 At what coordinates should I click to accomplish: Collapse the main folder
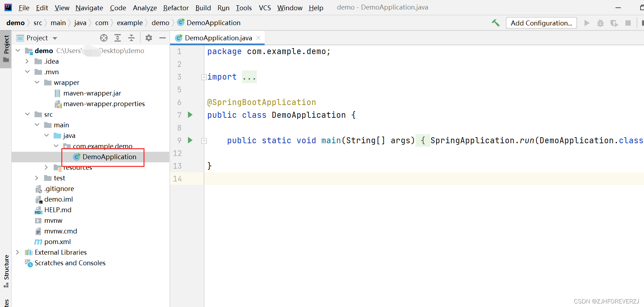point(37,125)
